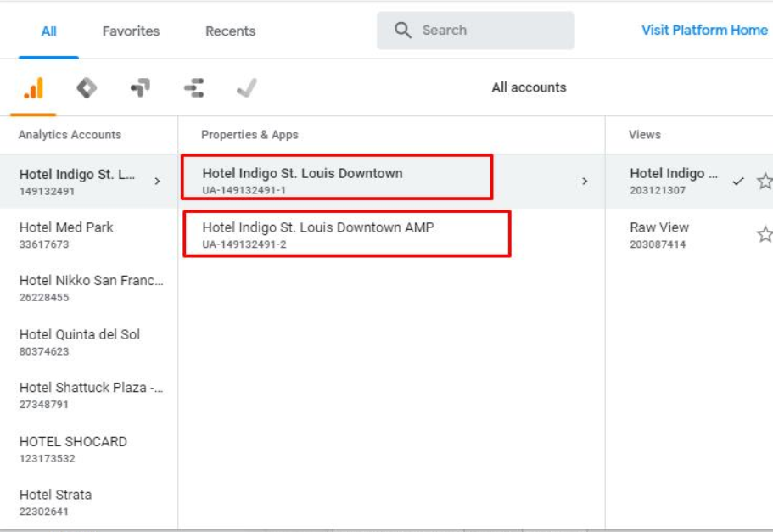Switch to the Favorites tab
773x532 pixels.
tap(132, 31)
